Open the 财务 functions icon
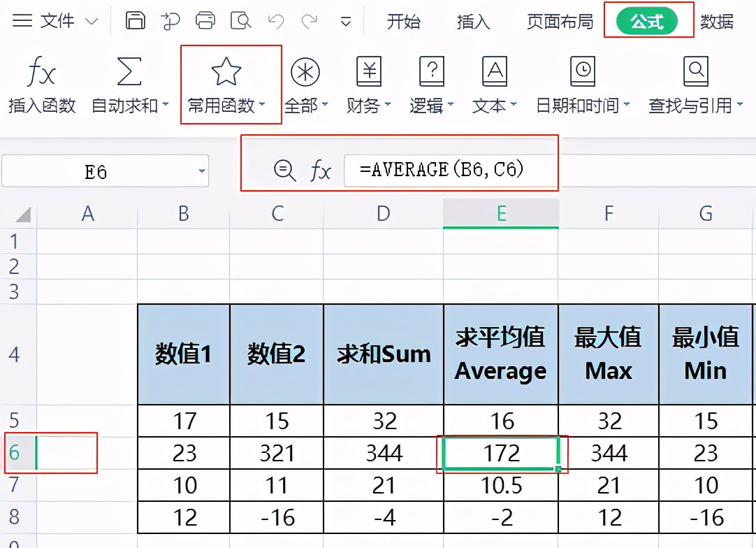 coord(369,71)
